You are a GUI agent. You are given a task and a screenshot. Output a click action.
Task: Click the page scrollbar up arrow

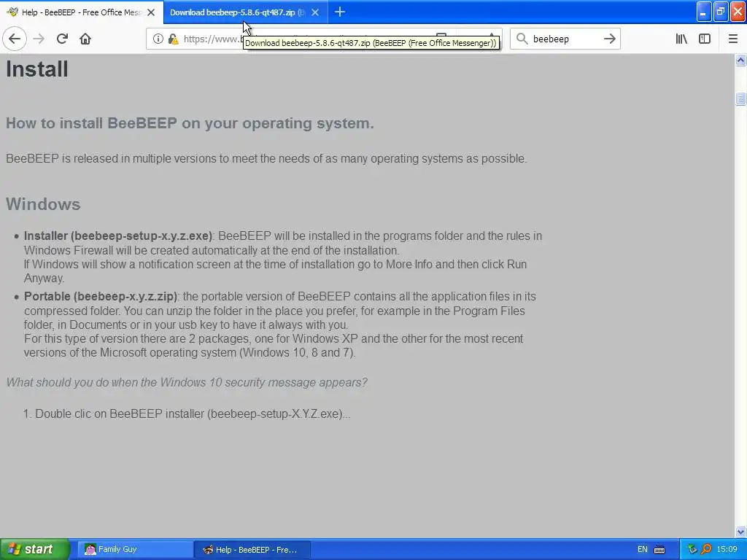click(x=740, y=60)
